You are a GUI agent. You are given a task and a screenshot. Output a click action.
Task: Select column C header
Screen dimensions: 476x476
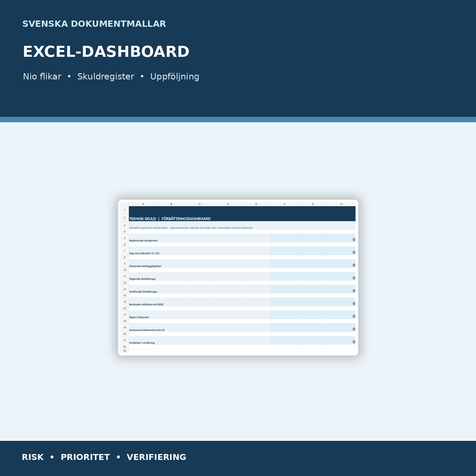click(x=200, y=204)
